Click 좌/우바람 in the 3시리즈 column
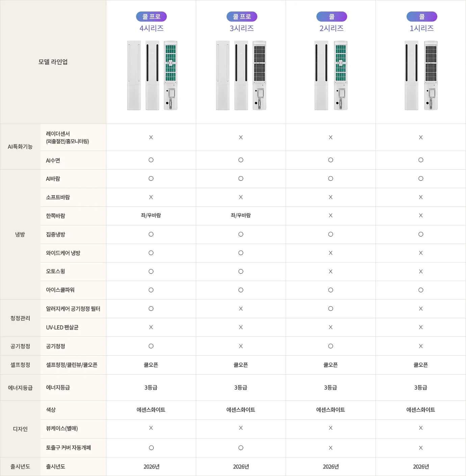Screen dimensions: 466x476 click(x=241, y=216)
